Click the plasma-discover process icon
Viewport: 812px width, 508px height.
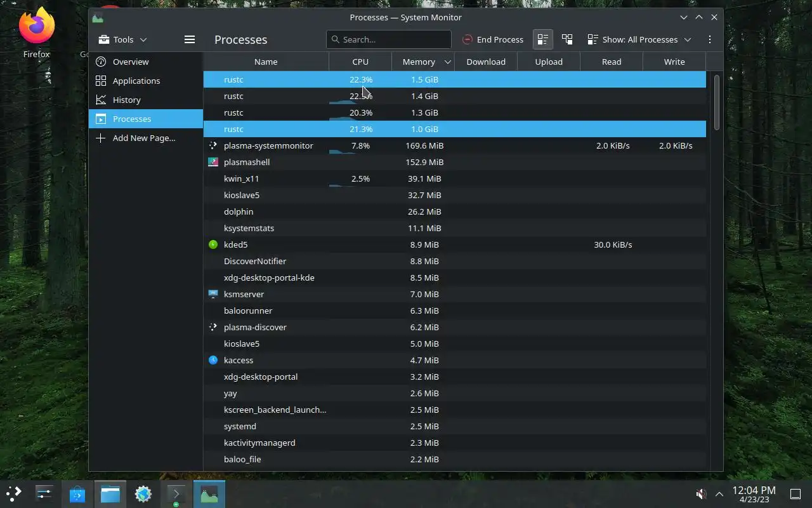pos(213,327)
